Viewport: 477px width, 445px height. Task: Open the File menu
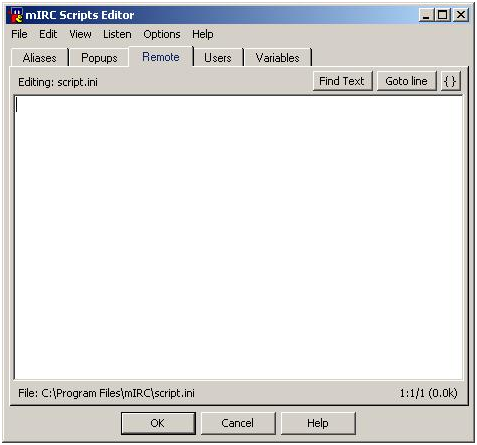[x=19, y=34]
